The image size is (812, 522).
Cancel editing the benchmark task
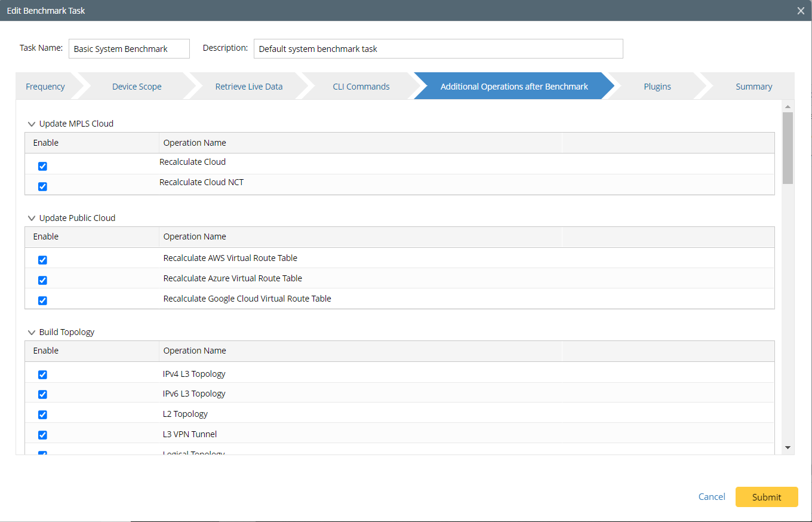point(711,496)
